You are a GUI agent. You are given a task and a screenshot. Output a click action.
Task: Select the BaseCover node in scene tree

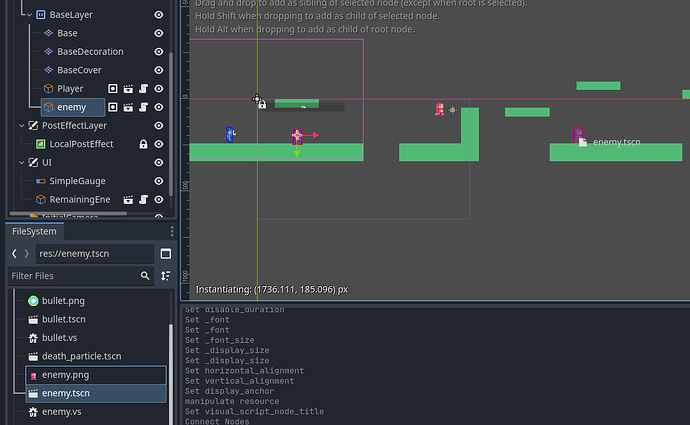click(x=81, y=70)
